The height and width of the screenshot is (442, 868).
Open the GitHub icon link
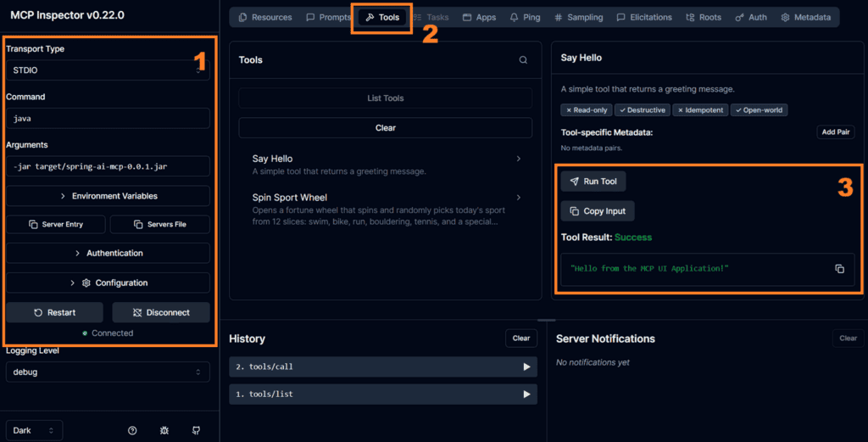[x=196, y=430]
